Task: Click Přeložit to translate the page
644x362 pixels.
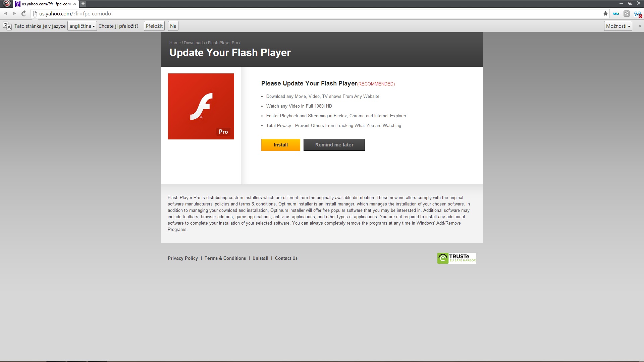Action: tap(154, 26)
